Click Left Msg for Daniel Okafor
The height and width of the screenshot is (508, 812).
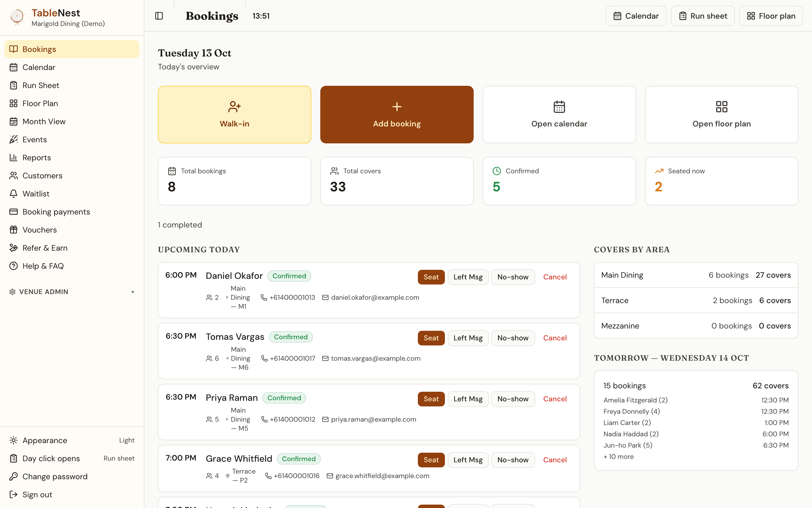click(x=468, y=277)
